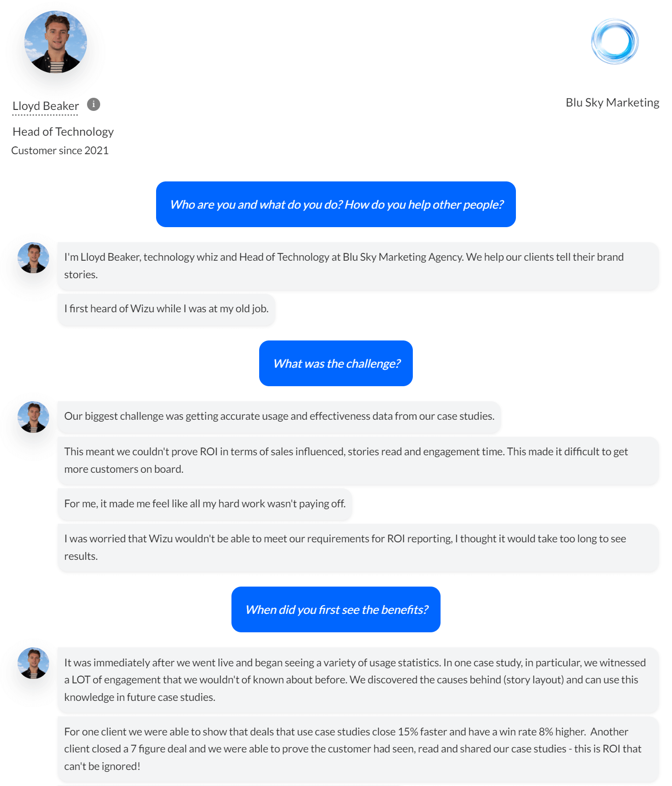This screenshot has width=672, height=786.
Task: Select the "couldn't prove ROI" answer bubble
Action: (357, 460)
